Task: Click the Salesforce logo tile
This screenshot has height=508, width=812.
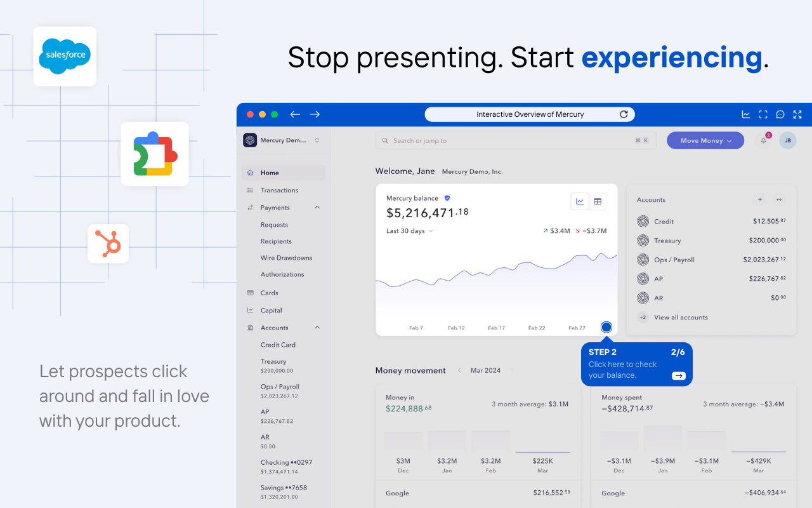Action: click(65, 56)
